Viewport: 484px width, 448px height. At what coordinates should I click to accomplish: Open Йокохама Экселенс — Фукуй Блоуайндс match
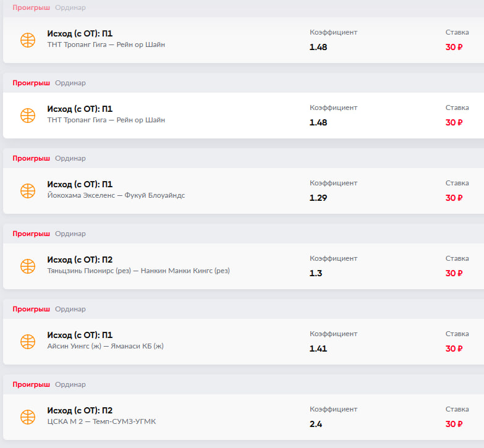click(116, 195)
